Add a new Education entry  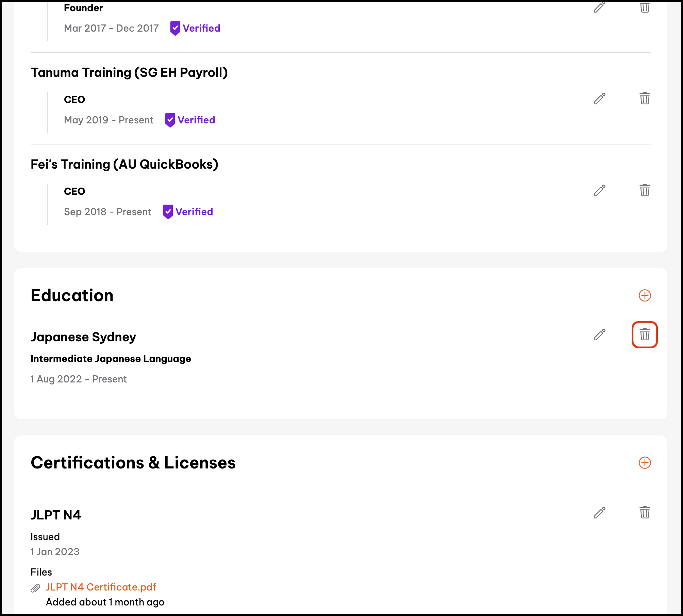click(x=645, y=295)
